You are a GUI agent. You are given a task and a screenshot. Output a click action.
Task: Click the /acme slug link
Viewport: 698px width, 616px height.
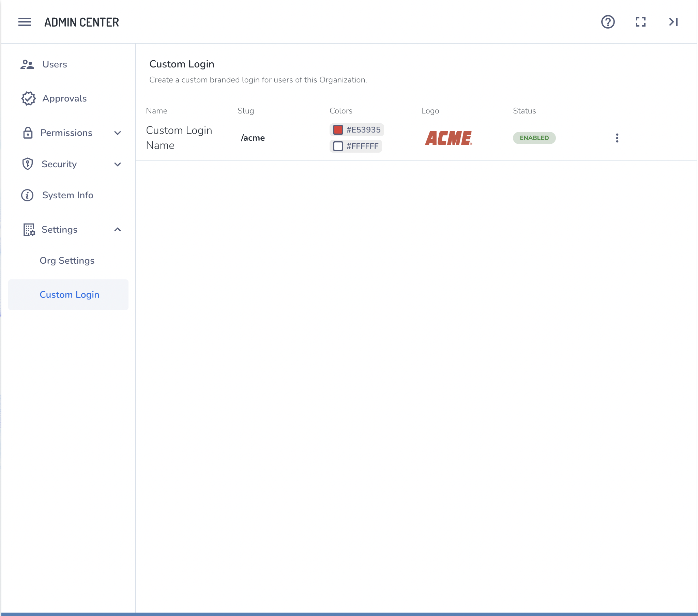pos(253,138)
